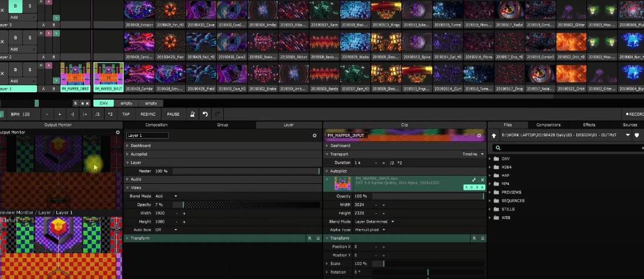Open the Clip panel Transform list menu icon
The width and height of the screenshot is (644, 279).
tap(482, 238)
